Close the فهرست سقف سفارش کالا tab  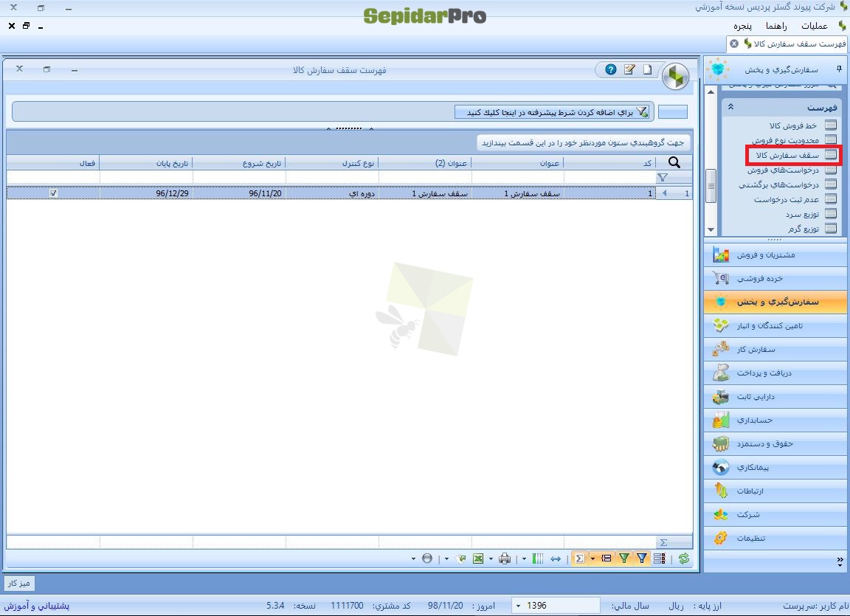734,44
